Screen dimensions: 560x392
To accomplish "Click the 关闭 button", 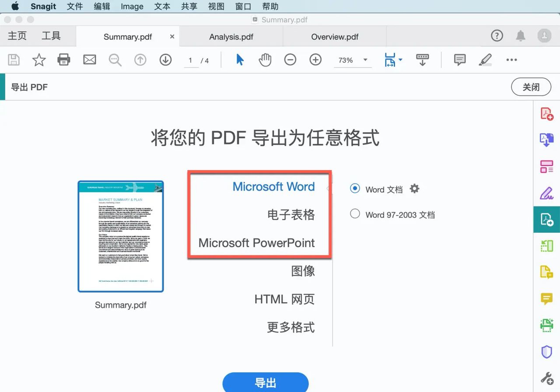I will pos(531,87).
